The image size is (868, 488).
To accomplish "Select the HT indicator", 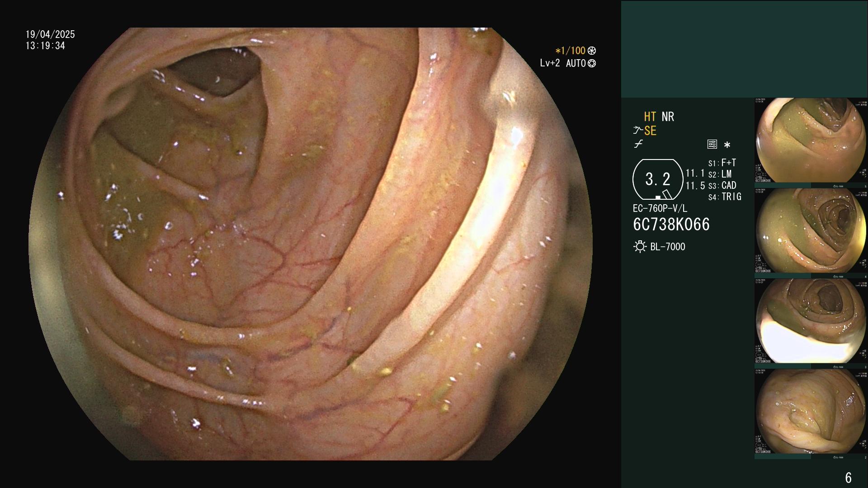I will pyautogui.click(x=650, y=117).
